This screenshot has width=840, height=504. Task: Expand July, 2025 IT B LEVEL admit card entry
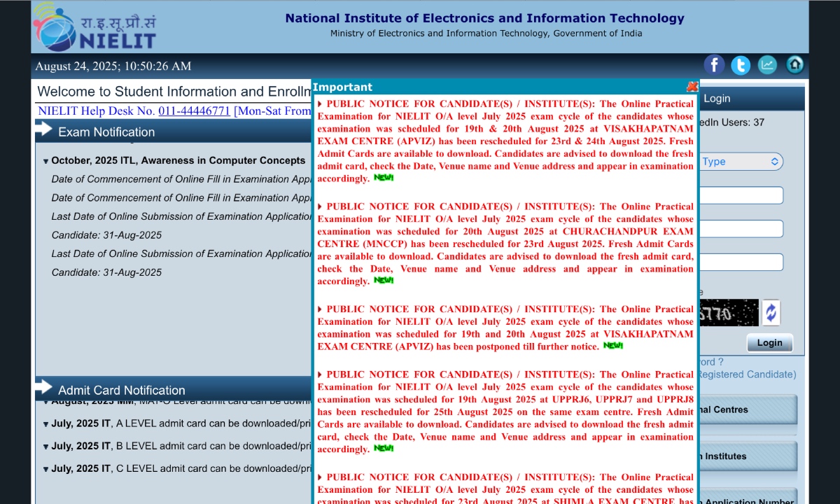(x=46, y=447)
